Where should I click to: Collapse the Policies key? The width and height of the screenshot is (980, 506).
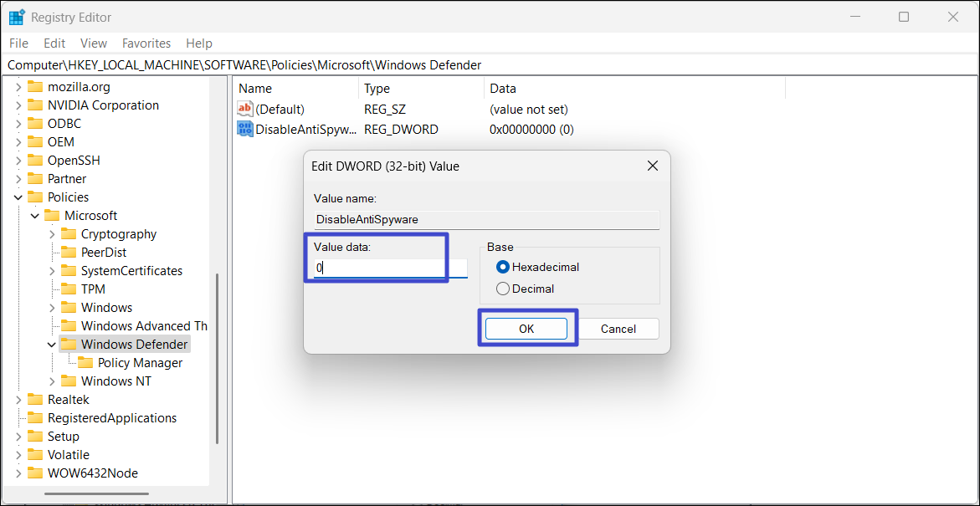point(18,197)
